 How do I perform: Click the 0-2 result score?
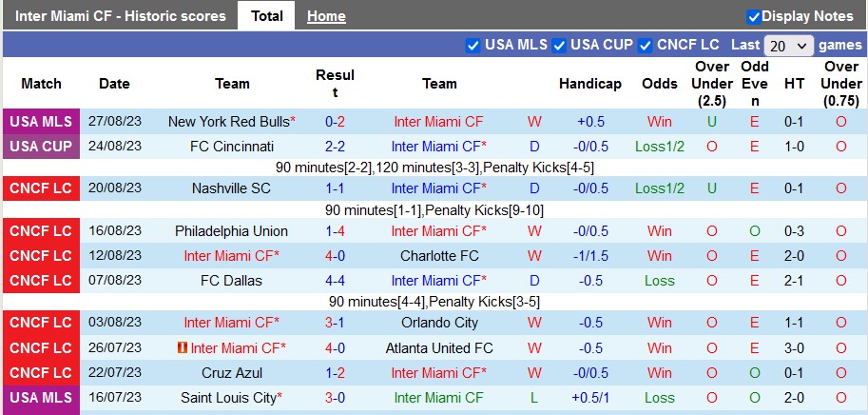click(335, 122)
